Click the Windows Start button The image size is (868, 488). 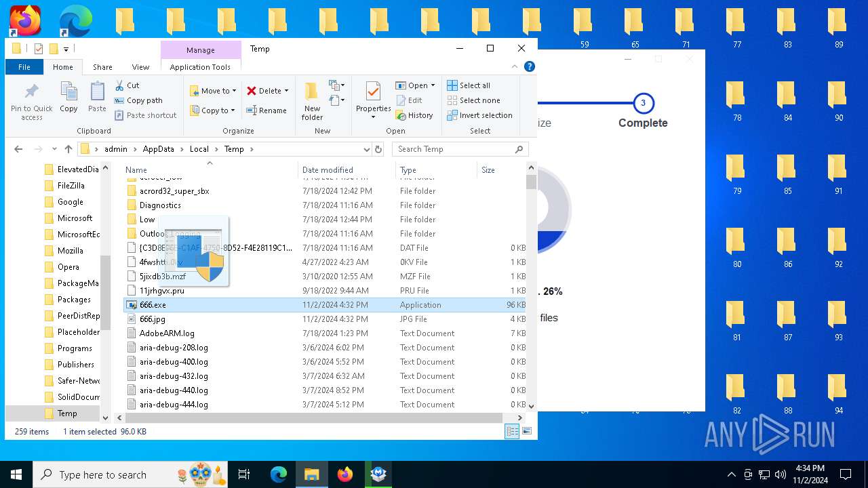(x=16, y=474)
